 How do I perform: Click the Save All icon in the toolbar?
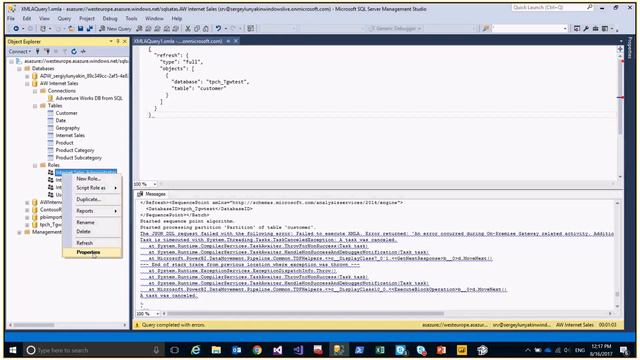coord(89,29)
